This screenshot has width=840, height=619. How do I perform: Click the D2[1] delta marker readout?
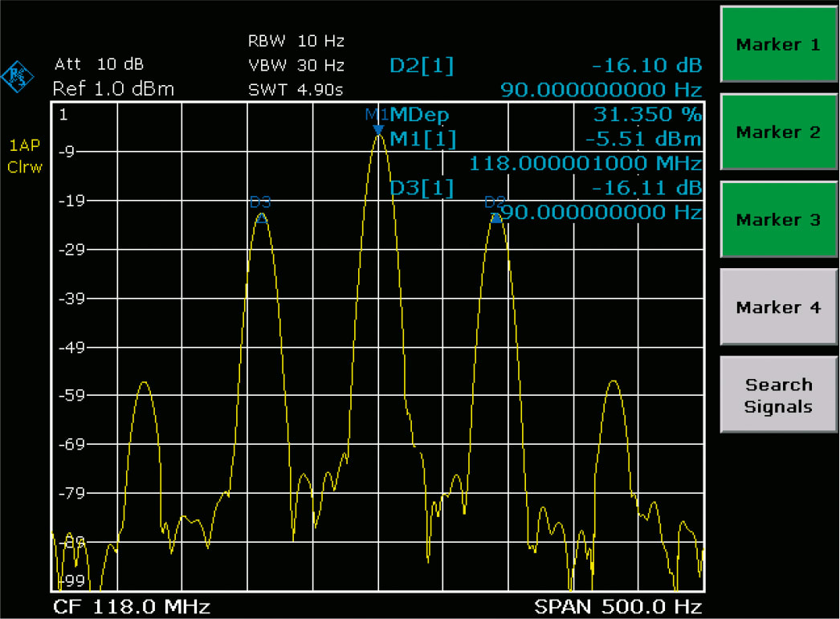click(422, 65)
